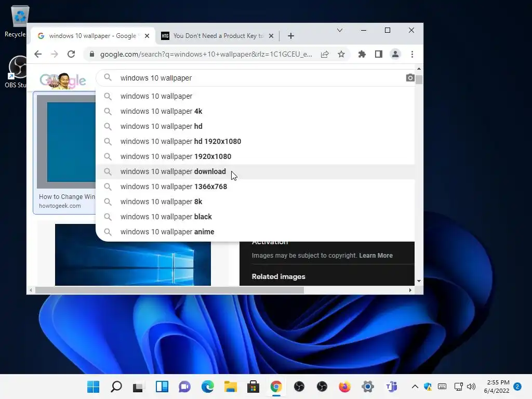This screenshot has height=399, width=532.
Task: Open the Settings gear on the taskbar
Action: tap(367, 387)
